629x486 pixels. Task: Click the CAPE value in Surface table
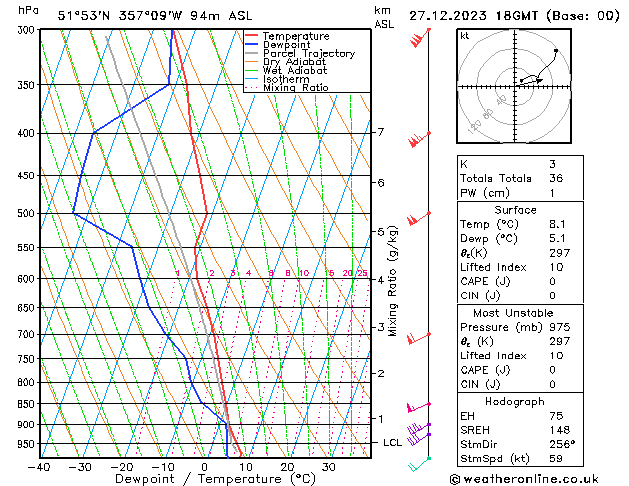click(x=552, y=281)
